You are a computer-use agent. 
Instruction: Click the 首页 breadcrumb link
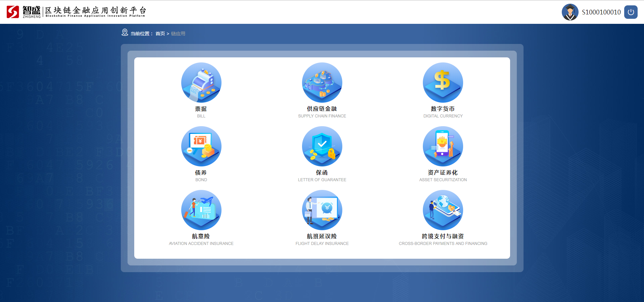tap(160, 34)
